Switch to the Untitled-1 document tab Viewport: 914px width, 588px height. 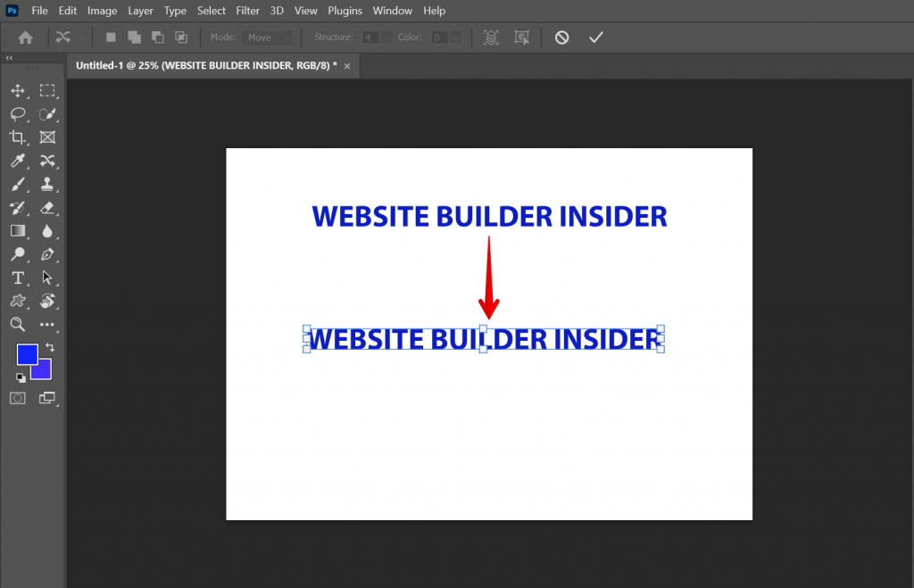(205, 65)
